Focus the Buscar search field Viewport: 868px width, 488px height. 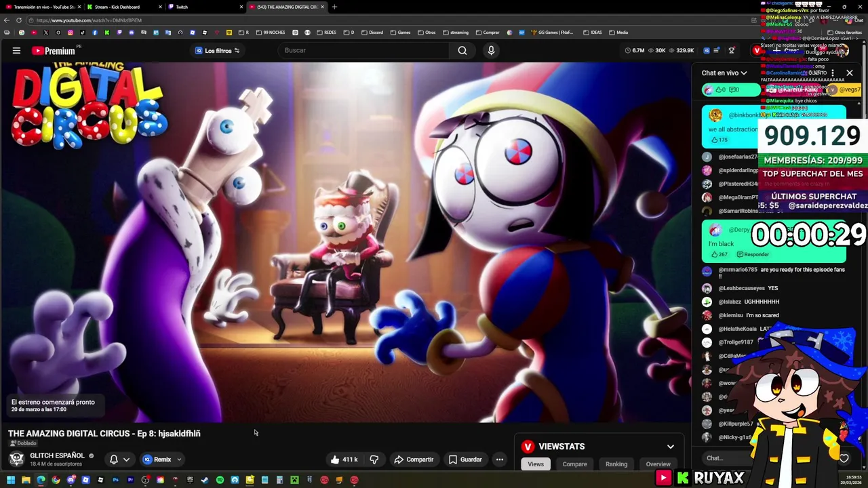pyautogui.click(x=363, y=50)
